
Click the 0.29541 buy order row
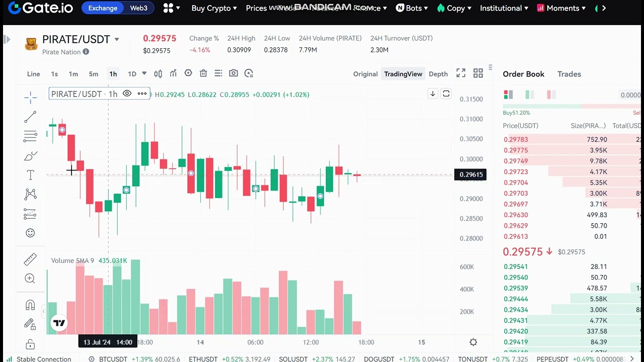(572, 266)
